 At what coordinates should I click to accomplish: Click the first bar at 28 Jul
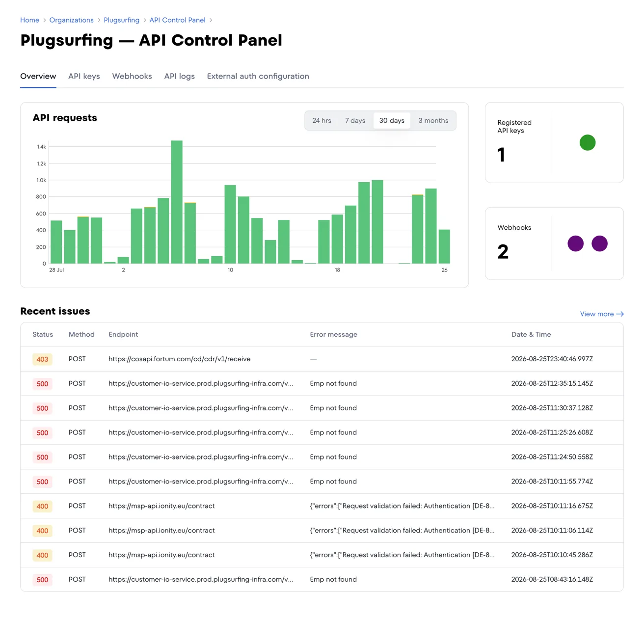pyautogui.click(x=56, y=242)
